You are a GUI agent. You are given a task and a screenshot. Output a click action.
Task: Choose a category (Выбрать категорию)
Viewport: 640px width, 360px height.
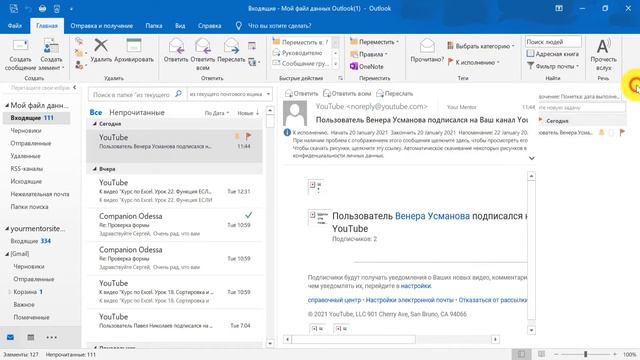(x=481, y=46)
